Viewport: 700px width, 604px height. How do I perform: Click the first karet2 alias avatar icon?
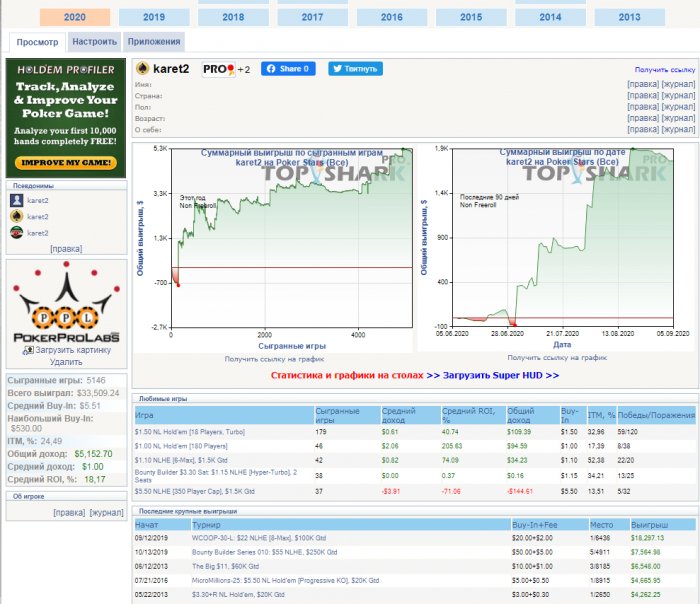click(x=17, y=200)
